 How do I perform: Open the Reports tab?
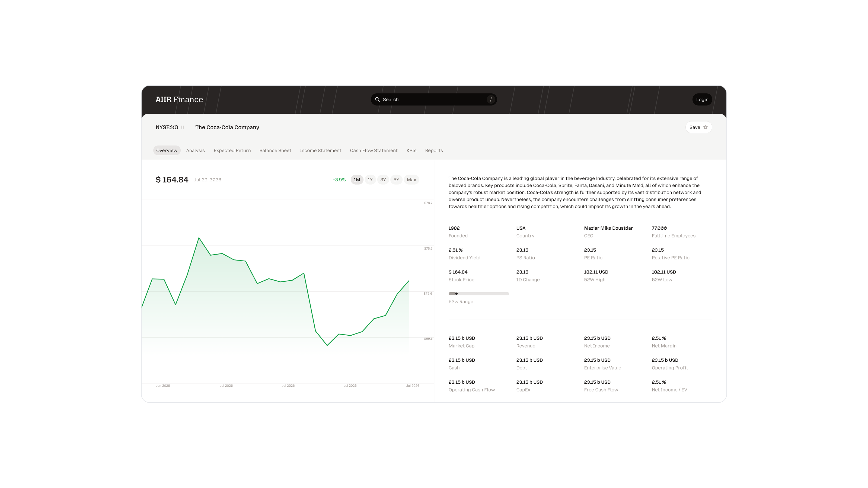coord(434,150)
